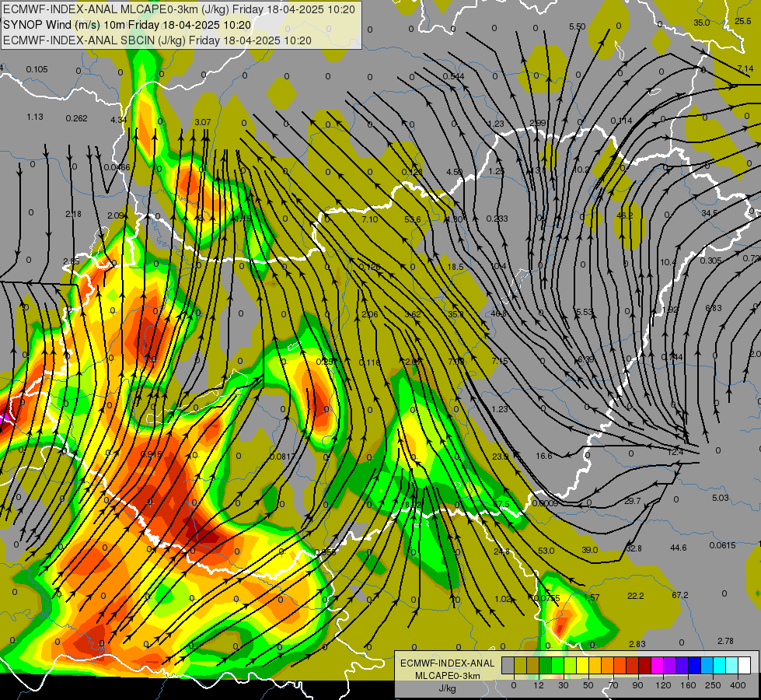Click the map value 12.4
Image resolution: width=761 pixels, height=700 pixels.
click(x=675, y=452)
